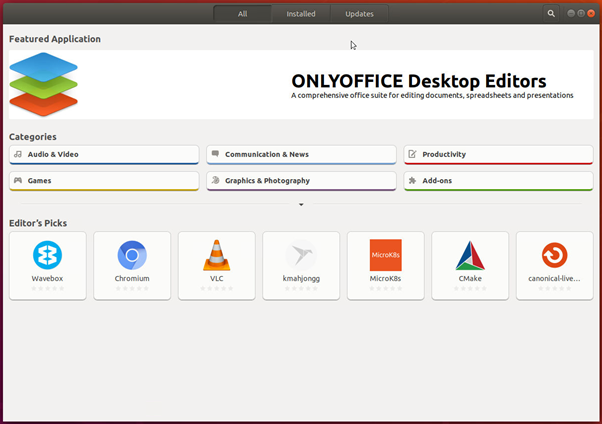The height and width of the screenshot is (424, 602).
Task: Click the star rating under Wavebox
Action: pyautogui.click(x=48, y=288)
